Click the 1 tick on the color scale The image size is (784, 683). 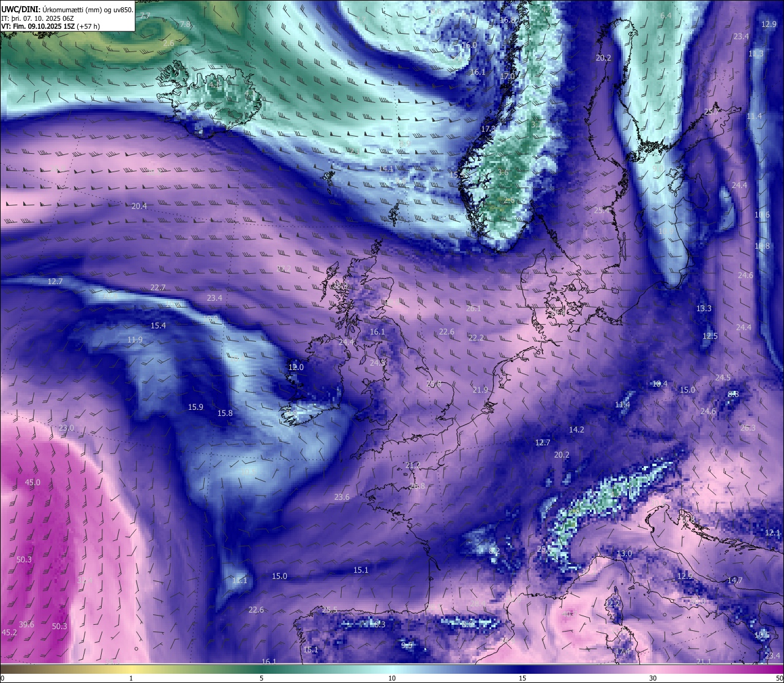[x=131, y=678]
